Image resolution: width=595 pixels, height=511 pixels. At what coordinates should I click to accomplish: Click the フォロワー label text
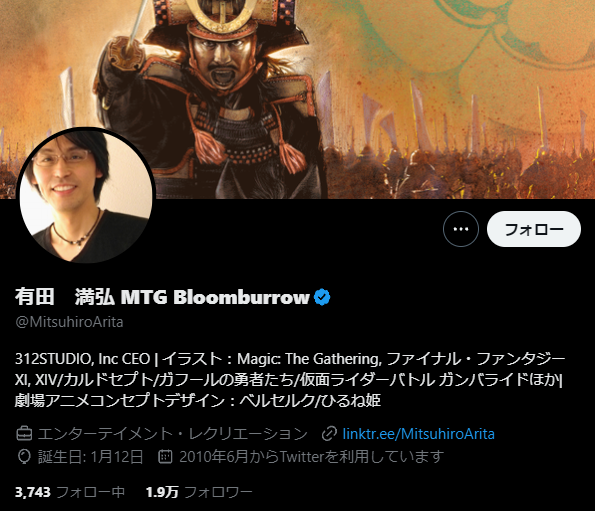click(x=218, y=492)
